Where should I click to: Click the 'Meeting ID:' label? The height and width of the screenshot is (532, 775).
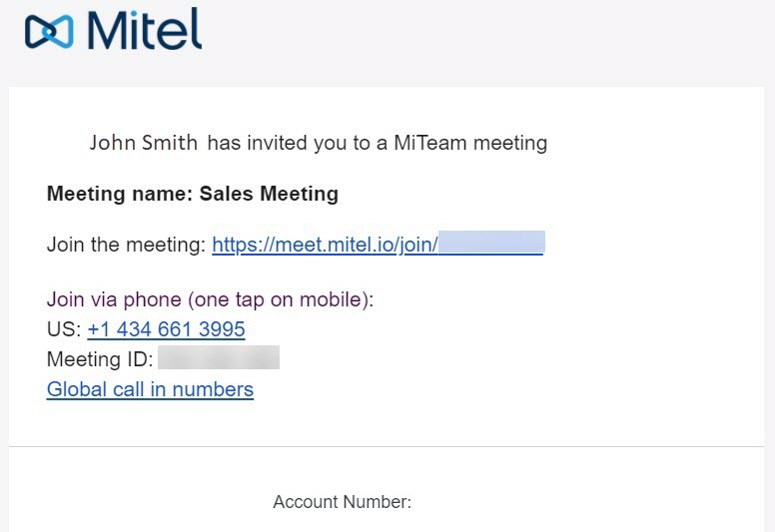pyautogui.click(x=100, y=359)
